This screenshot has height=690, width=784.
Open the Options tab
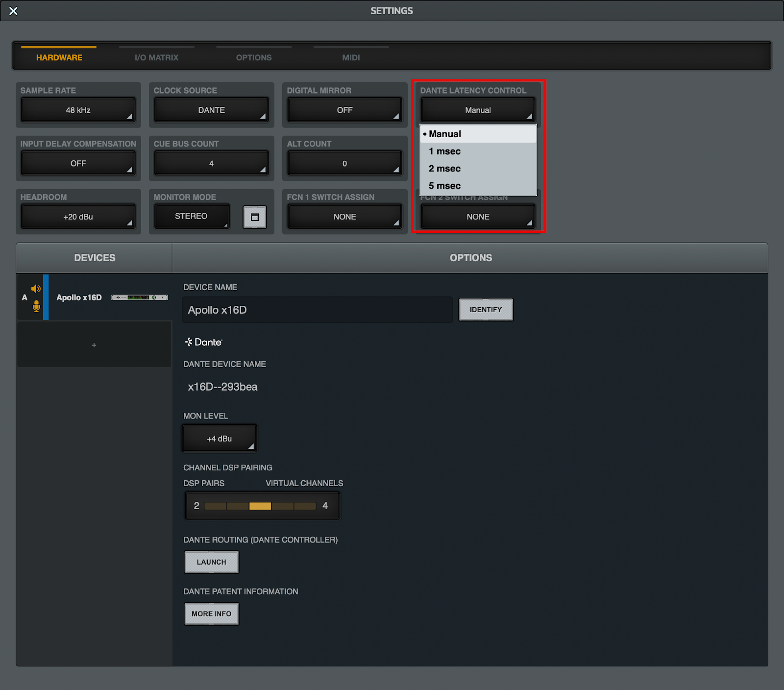coord(254,57)
